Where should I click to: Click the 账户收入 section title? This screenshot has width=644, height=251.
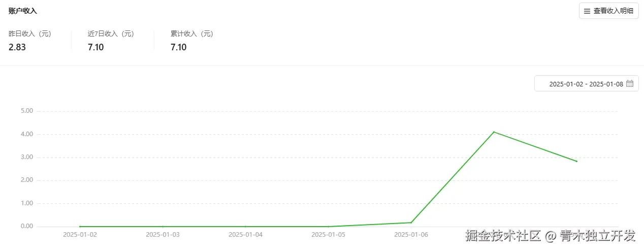click(23, 10)
